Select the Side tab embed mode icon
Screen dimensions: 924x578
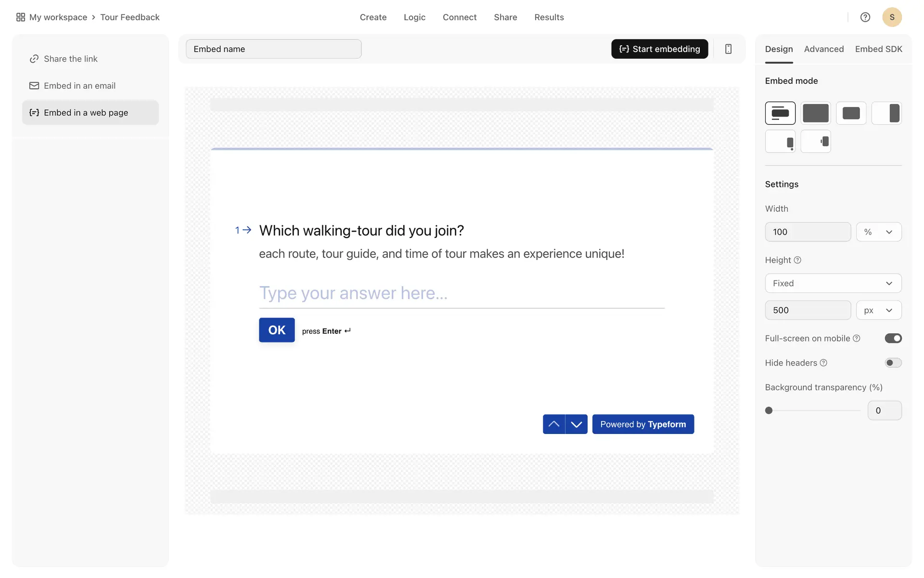[x=816, y=142]
